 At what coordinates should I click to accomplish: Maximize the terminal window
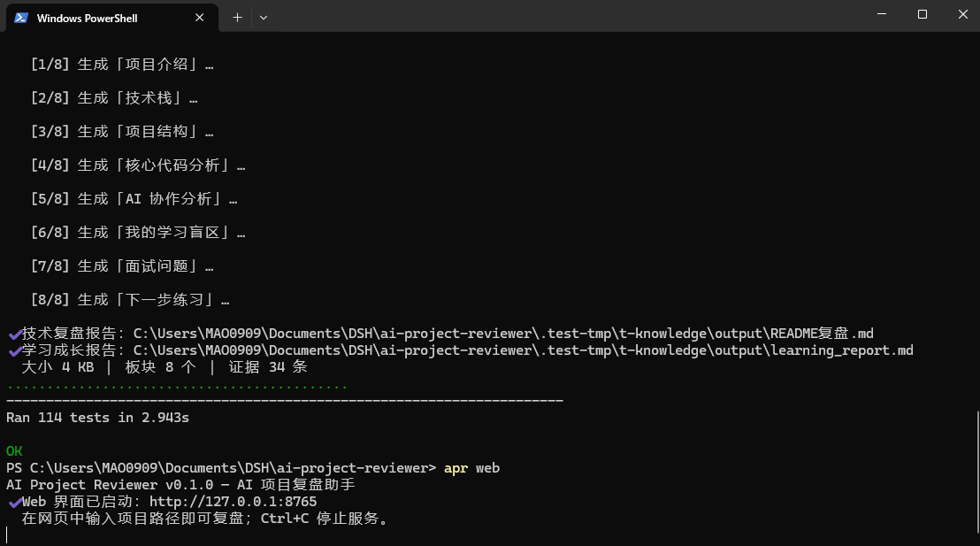coord(923,14)
